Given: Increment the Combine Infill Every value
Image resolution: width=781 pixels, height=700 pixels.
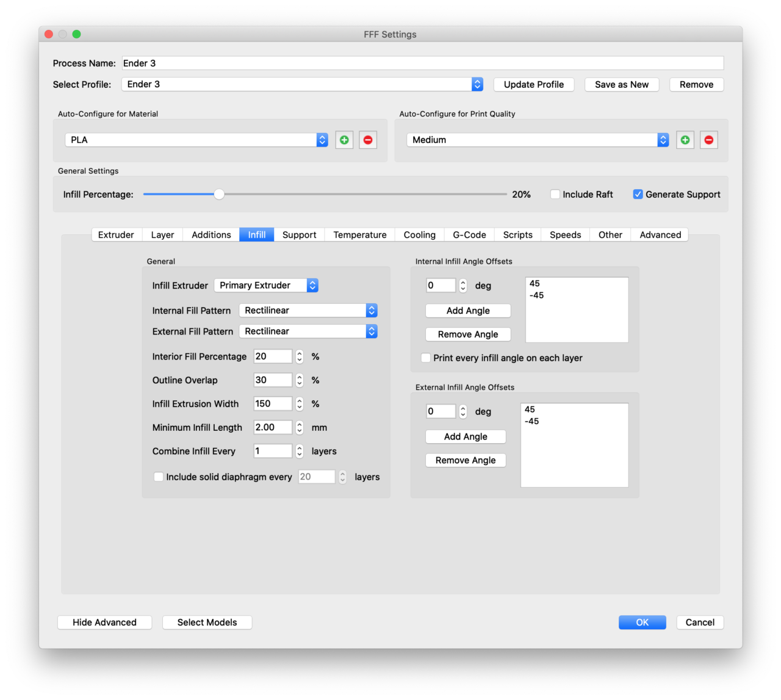Looking at the screenshot, I should pyautogui.click(x=298, y=448).
